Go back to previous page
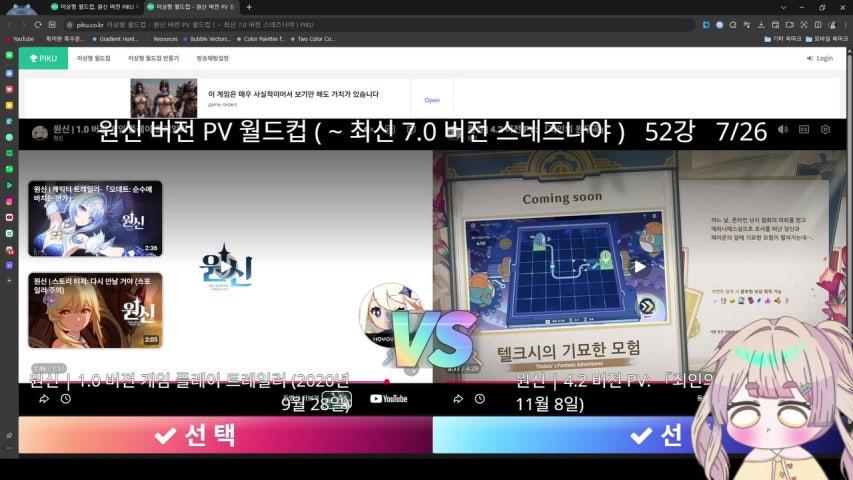 click(9, 25)
